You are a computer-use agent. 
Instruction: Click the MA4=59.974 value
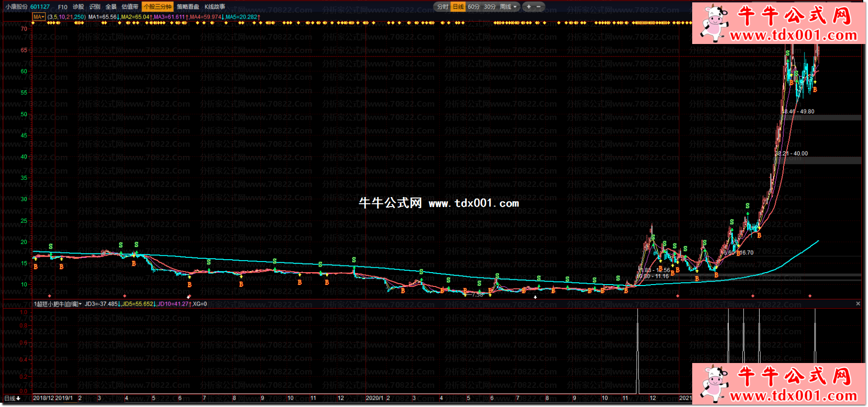(207, 17)
